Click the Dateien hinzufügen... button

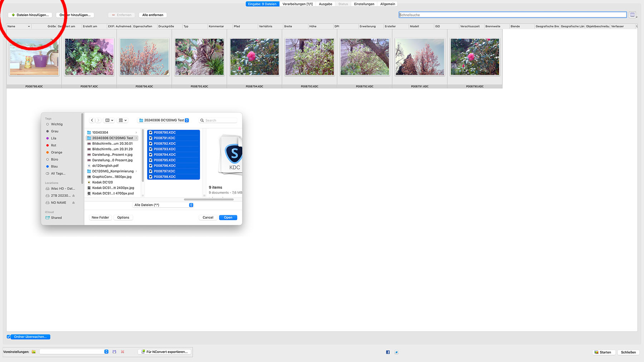(30, 15)
